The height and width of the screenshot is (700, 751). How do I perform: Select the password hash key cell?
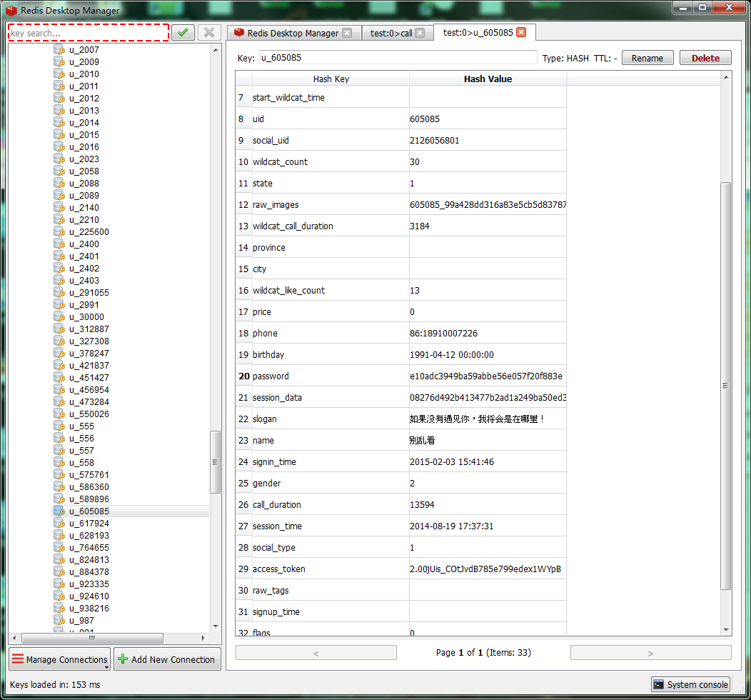click(331, 376)
